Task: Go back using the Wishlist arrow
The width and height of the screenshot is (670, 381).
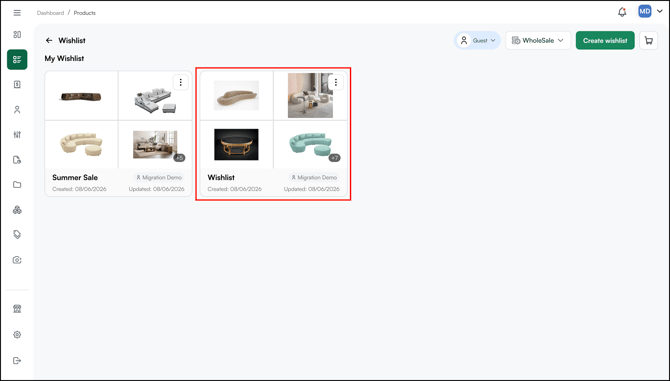Action: click(49, 40)
